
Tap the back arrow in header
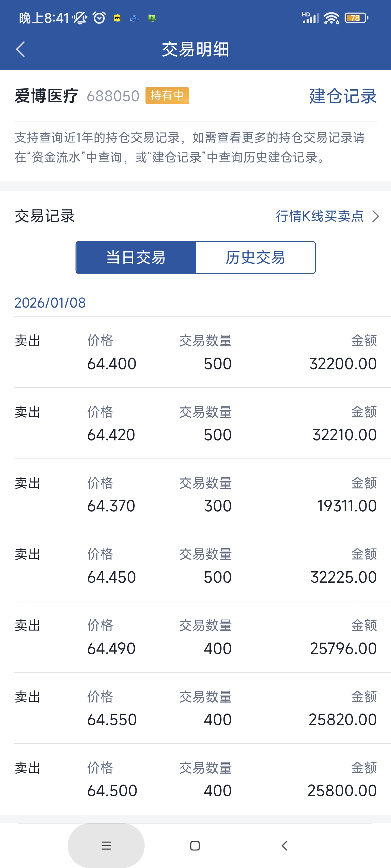21,50
